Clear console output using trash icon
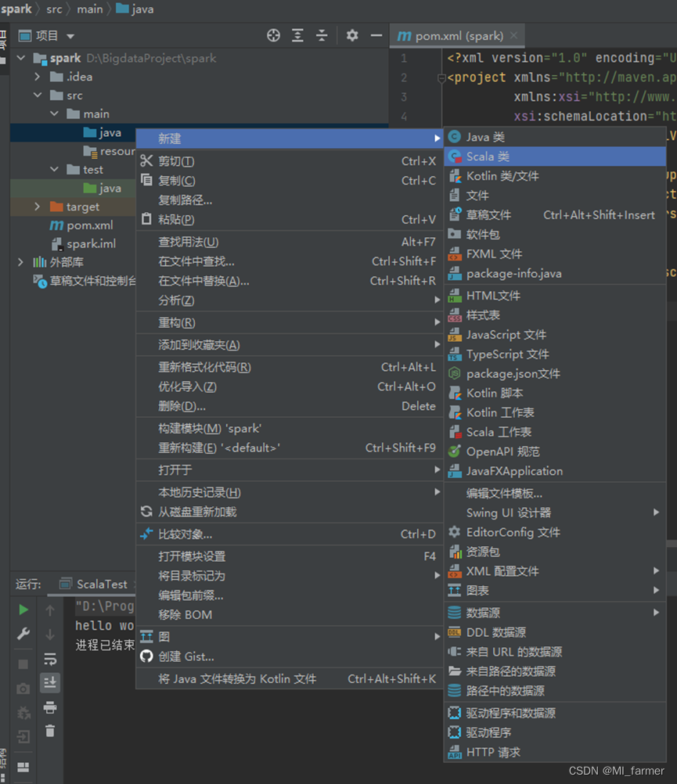The height and width of the screenshot is (784, 677). point(49,731)
